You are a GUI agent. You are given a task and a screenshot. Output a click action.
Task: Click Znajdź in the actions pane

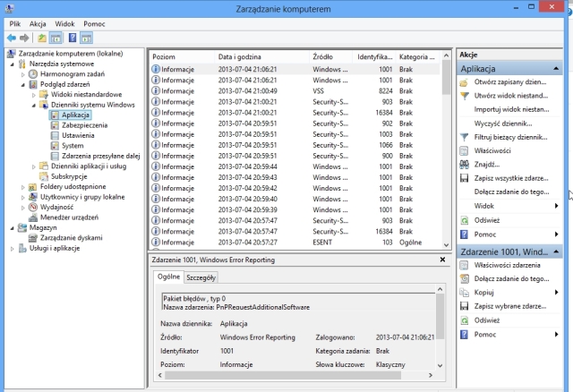click(x=487, y=164)
